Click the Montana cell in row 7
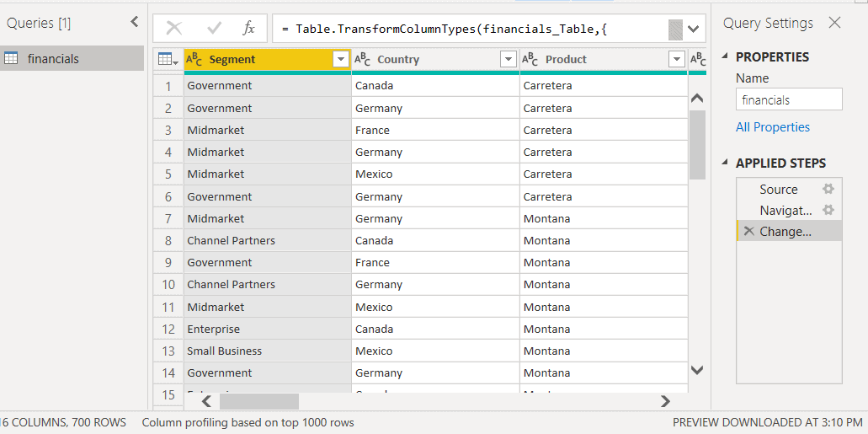Image resolution: width=868 pixels, height=434 pixels. point(604,218)
